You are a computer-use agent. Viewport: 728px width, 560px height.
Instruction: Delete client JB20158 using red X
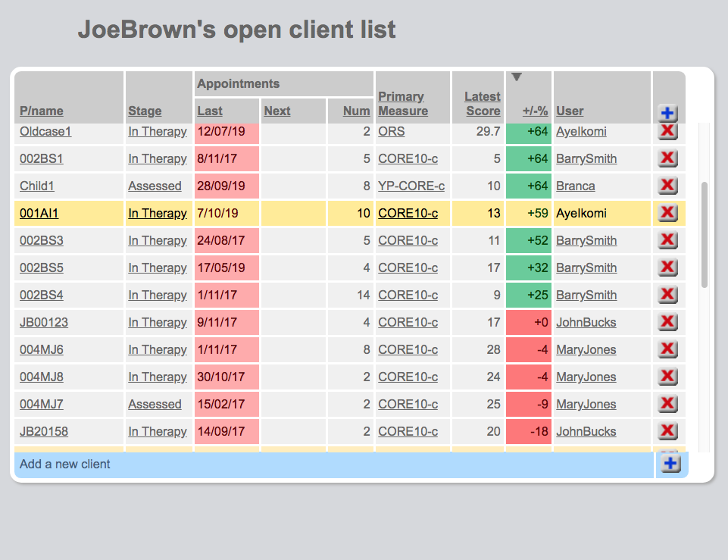(667, 431)
